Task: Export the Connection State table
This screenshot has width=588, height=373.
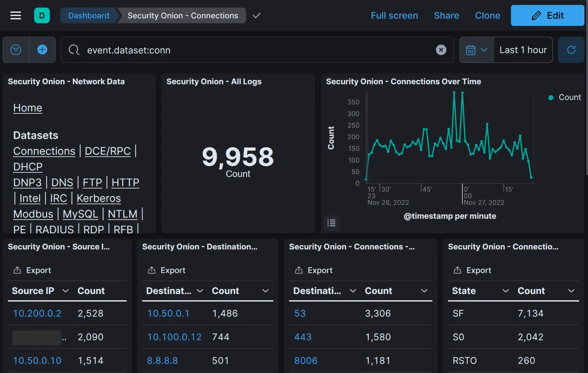Action: (472, 270)
